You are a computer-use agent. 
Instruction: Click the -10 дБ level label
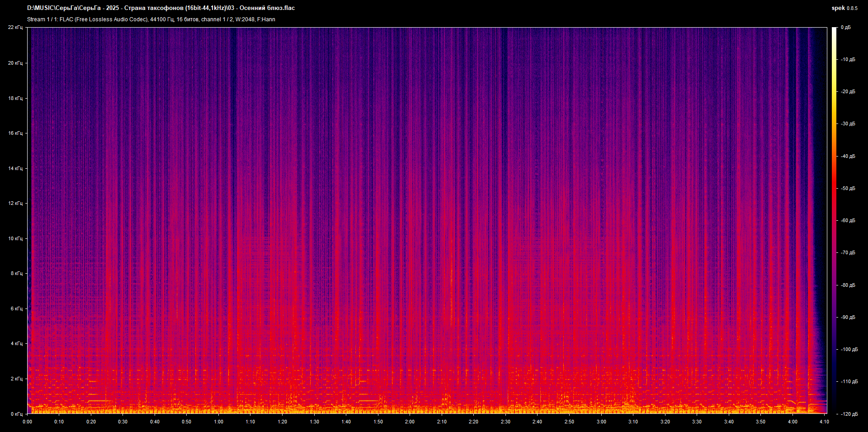coord(848,60)
